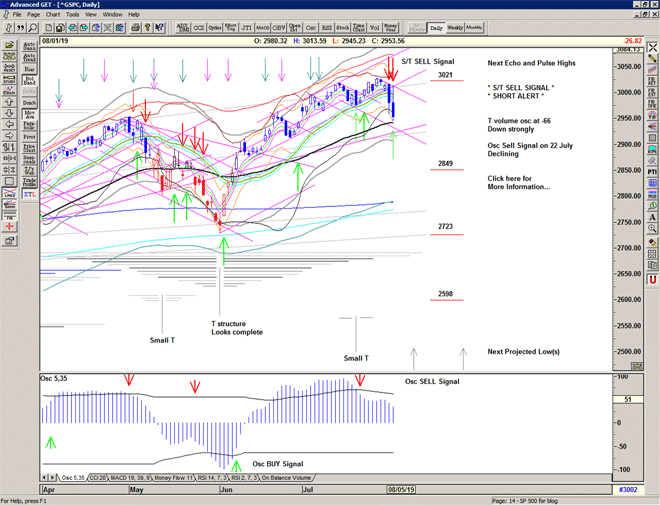660x505 pixels.
Task: Select the text 'A' annotation tool
Action: pyautogui.click(x=652, y=217)
